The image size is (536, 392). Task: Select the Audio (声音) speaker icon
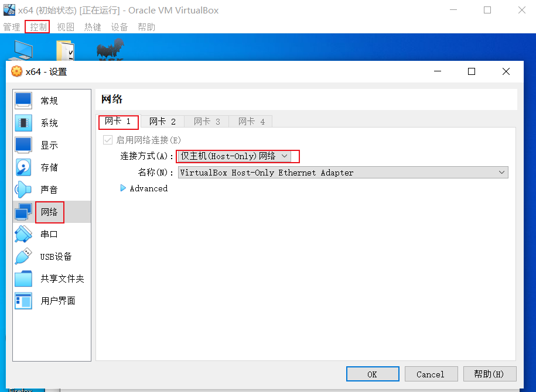23,190
